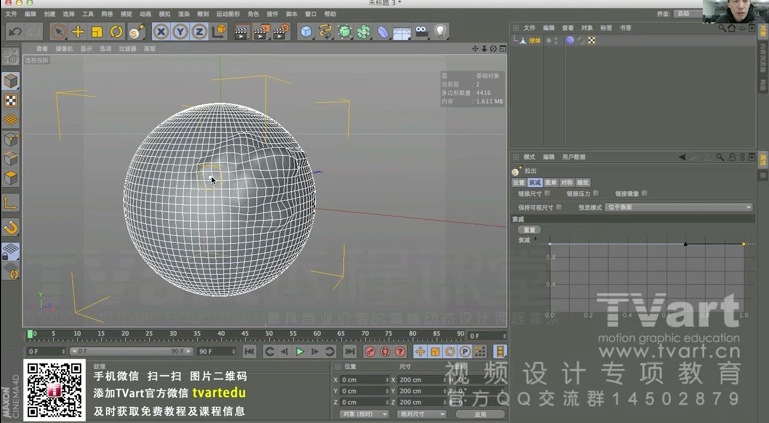The height and width of the screenshot is (423, 769).
Task: Activate the Move tool (yellow cross)
Action: click(77, 32)
